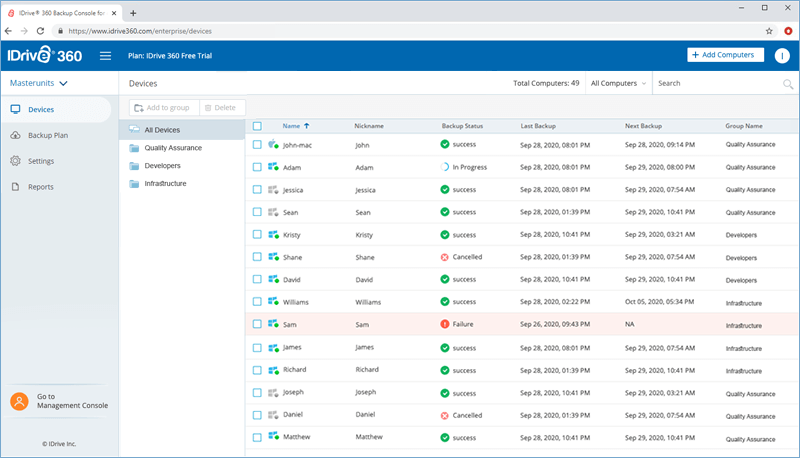This screenshot has width=800, height=458.
Task: Click the Reports document icon in sidebar
Action: click(15, 187)
